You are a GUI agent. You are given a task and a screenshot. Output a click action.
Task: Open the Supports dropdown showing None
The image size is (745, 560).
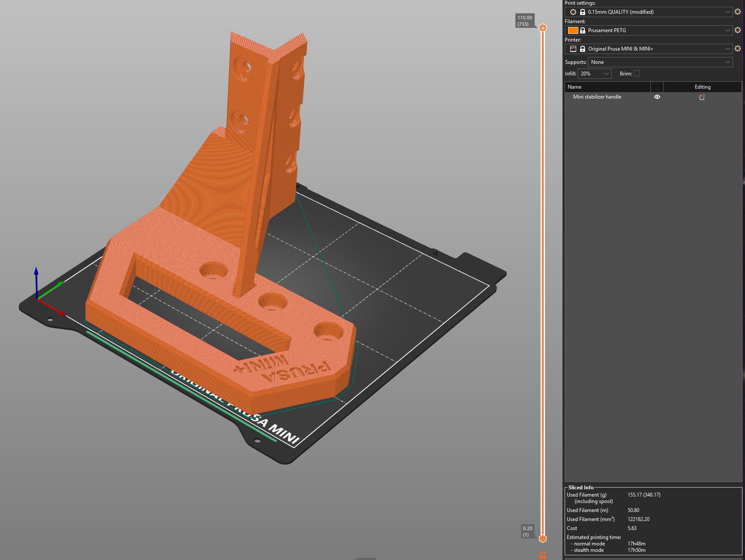(660, 62)
